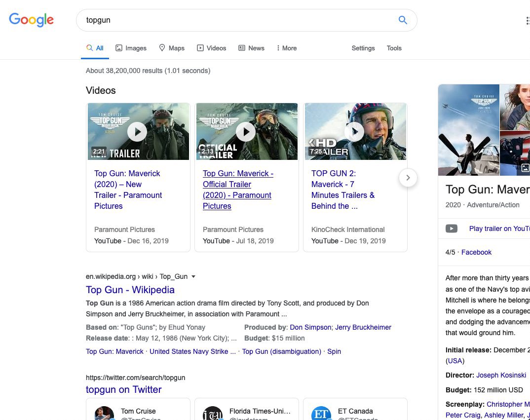Click ET Canada Twitter avatar
Viewport: 530px width, 420px height.
pos(321,413)
